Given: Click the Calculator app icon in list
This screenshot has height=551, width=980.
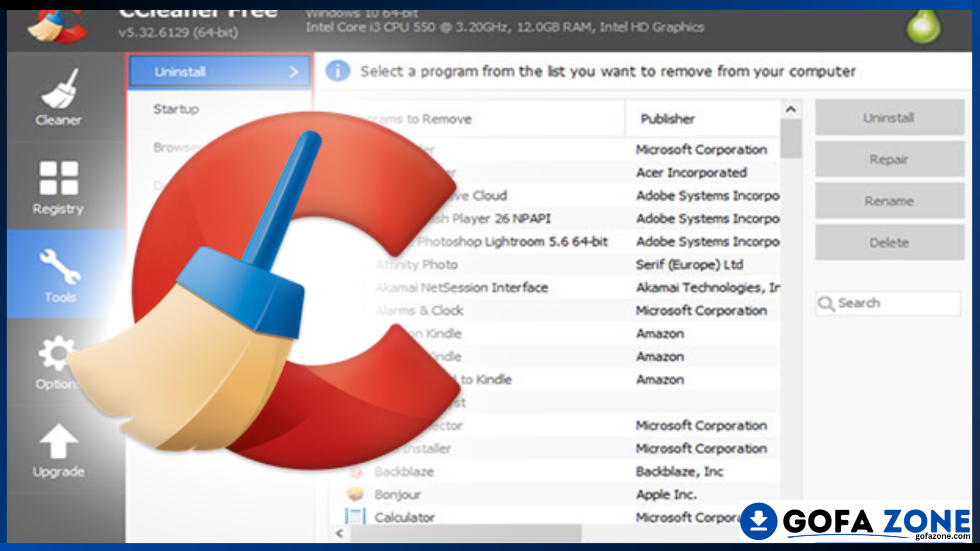Looking at the screenshot, I should coord(355,516).
